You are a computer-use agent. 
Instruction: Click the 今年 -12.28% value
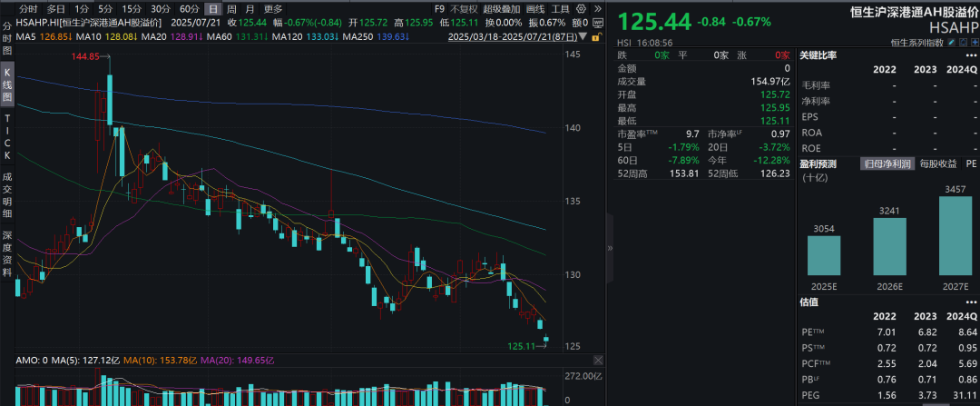(x=773, y=161)
